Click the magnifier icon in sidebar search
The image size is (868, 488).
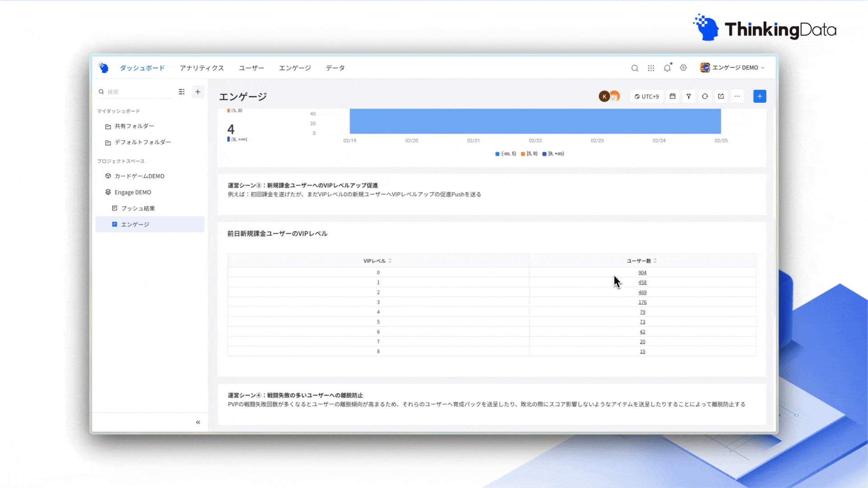click(101, 92)
